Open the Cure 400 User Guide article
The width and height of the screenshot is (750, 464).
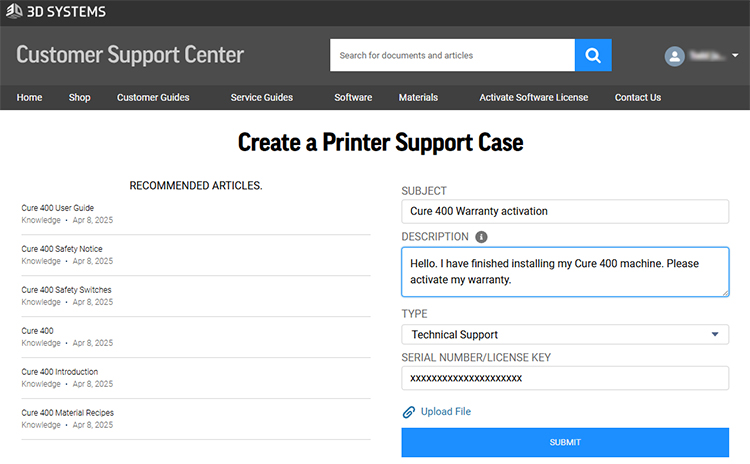[x=58, y=208]
